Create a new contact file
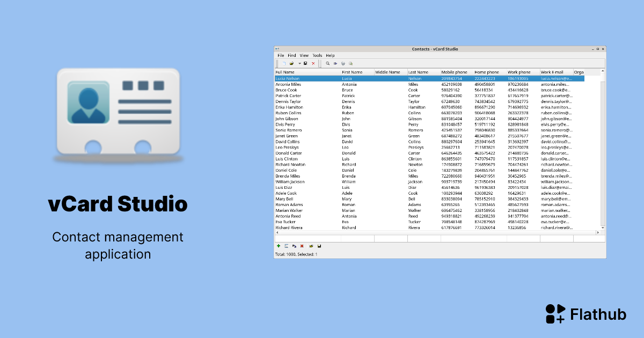Image resolution: width=644 pixels, height=338 pixels. (x=284, y=63)
